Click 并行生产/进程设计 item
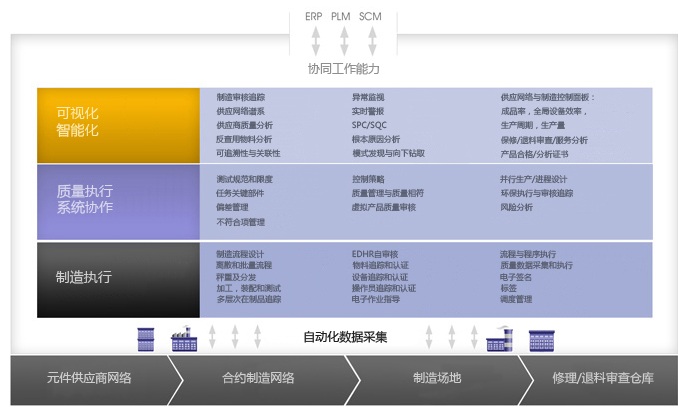Viewport: 678px width, 408px height. point(534,179)
